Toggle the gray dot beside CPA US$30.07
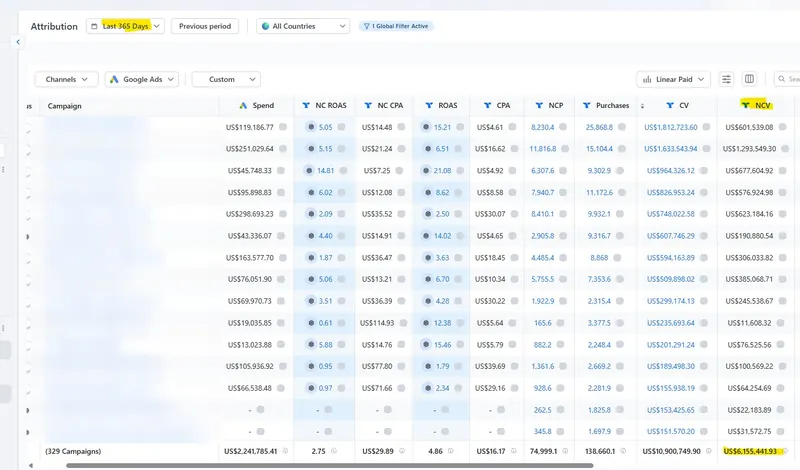Viewport: 800px width, 470px height. click(x=512, y=214)
